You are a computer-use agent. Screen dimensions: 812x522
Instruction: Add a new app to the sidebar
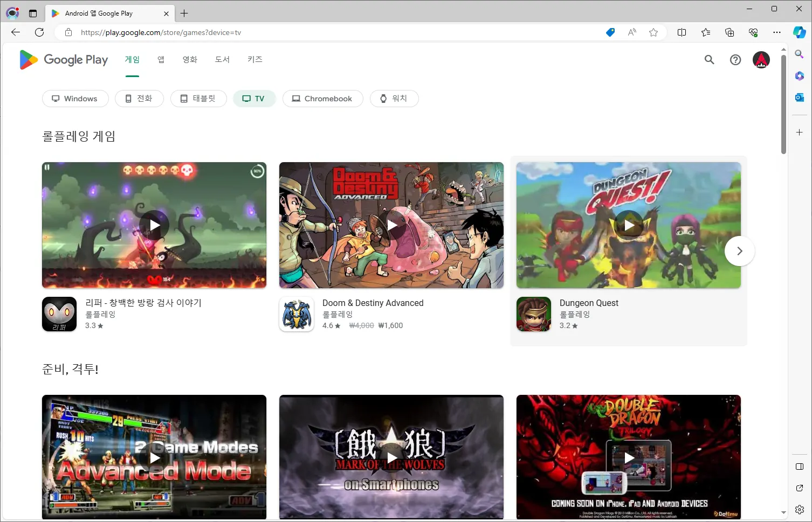(x=800, y=132)
